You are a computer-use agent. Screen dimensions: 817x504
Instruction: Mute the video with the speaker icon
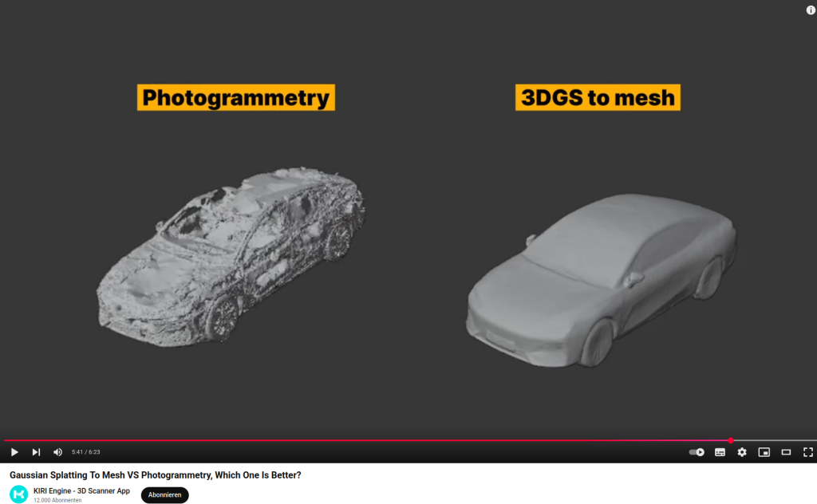pos(57,452)
